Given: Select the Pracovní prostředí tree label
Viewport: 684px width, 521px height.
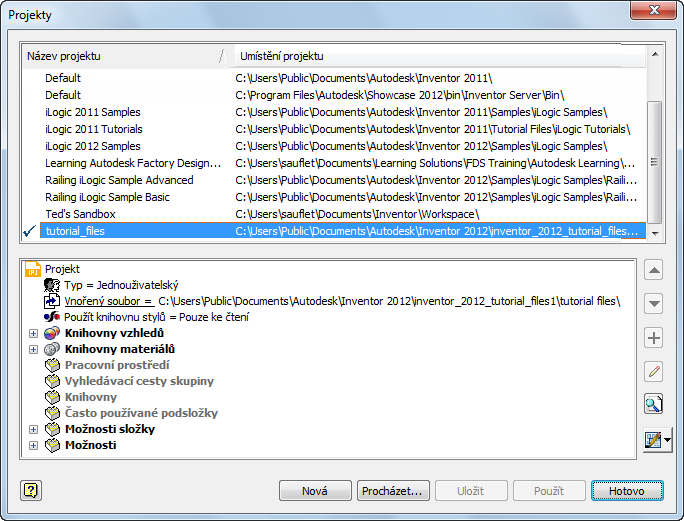Looking at the screenshot, I should (117, 365).
